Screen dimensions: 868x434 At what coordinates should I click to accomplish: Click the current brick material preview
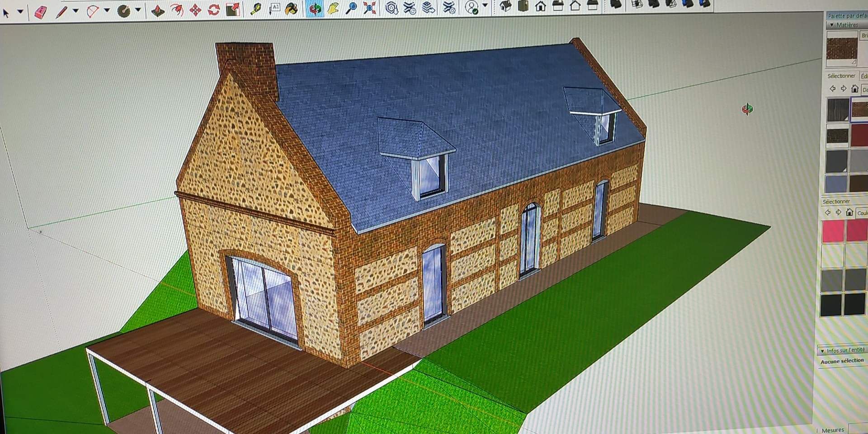click(842, 49)
